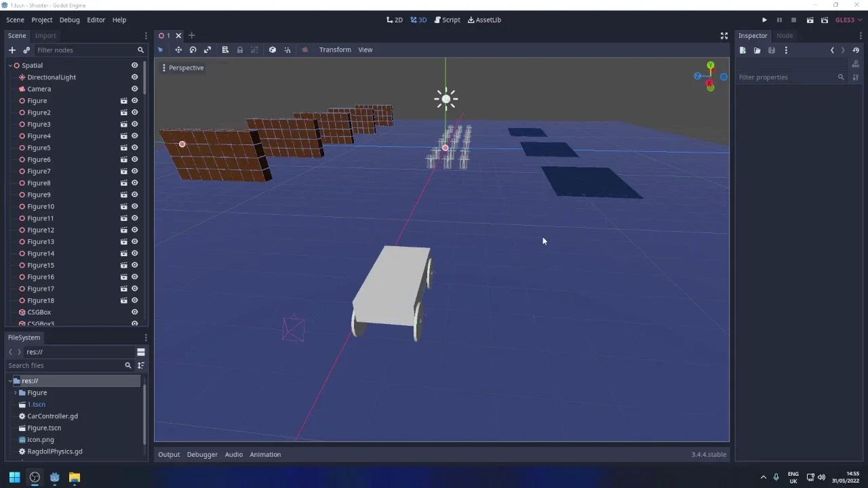Toggle the FileSystem split mode icon
868x488 pixels.
141,352
